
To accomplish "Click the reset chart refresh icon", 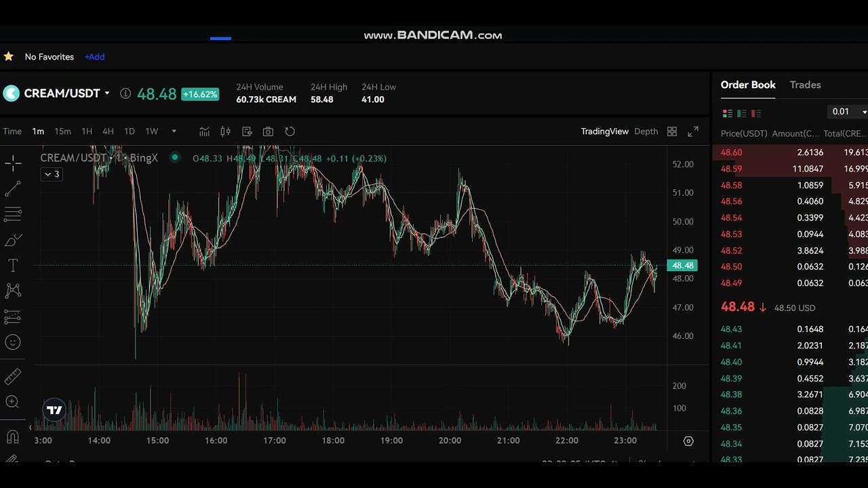I will pyautogui.click(x=290, y=131).
